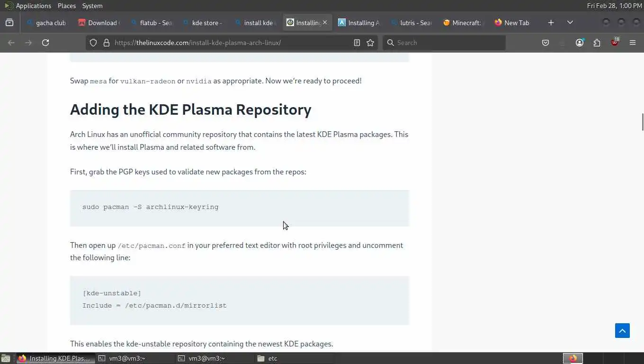
Task: Open the Firefox hamburger application menu
Action: 633,43
